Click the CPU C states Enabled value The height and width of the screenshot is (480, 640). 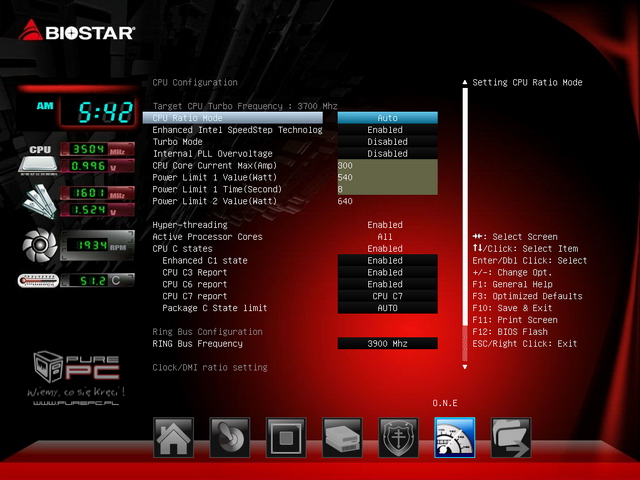pos(386,249)
